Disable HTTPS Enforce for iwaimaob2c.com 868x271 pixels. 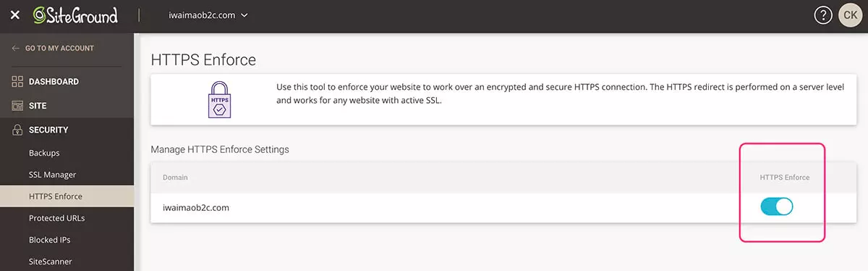tap(777, 207)
